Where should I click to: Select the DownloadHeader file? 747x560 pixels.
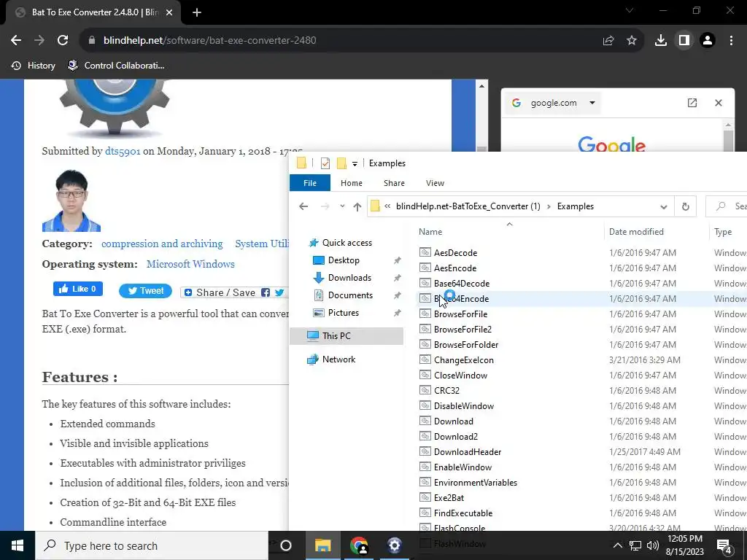point(468,452)
